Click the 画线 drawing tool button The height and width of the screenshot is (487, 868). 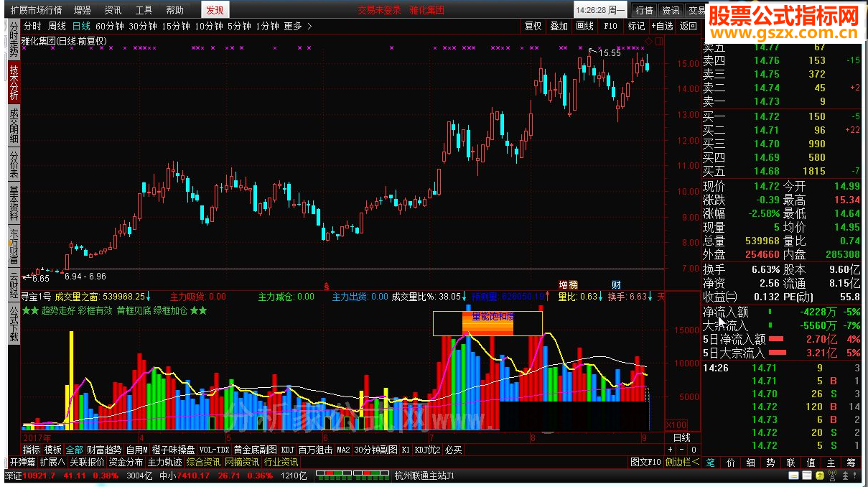585,27
